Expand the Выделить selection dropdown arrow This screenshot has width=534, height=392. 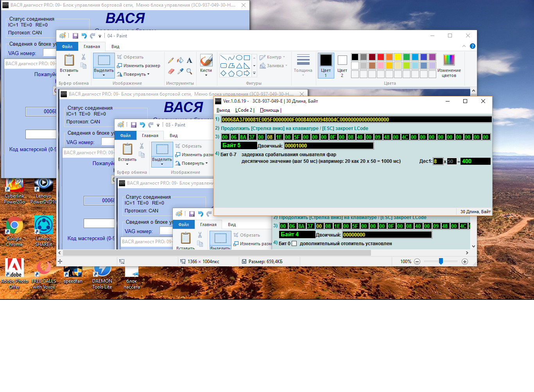click(104, 75)
